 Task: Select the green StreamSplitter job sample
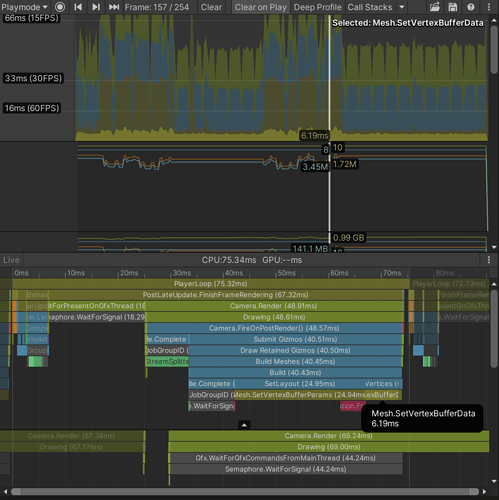(x=167, y=361)
